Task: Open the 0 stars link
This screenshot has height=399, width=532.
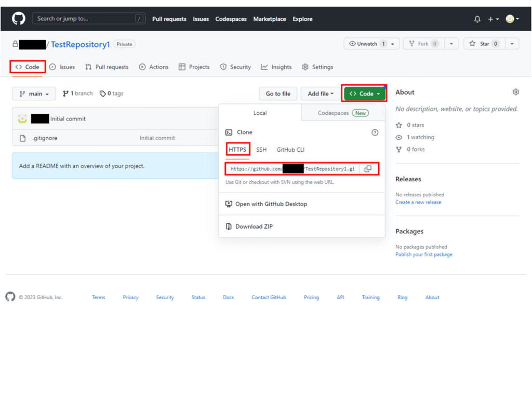Action: coord(410,125)
